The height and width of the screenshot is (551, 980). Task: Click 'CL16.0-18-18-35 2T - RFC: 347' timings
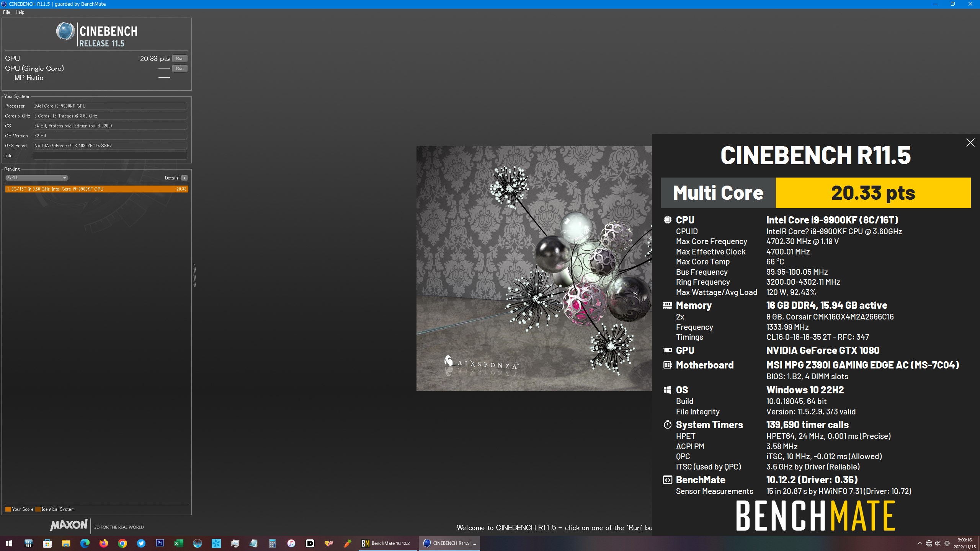point(817,337)
